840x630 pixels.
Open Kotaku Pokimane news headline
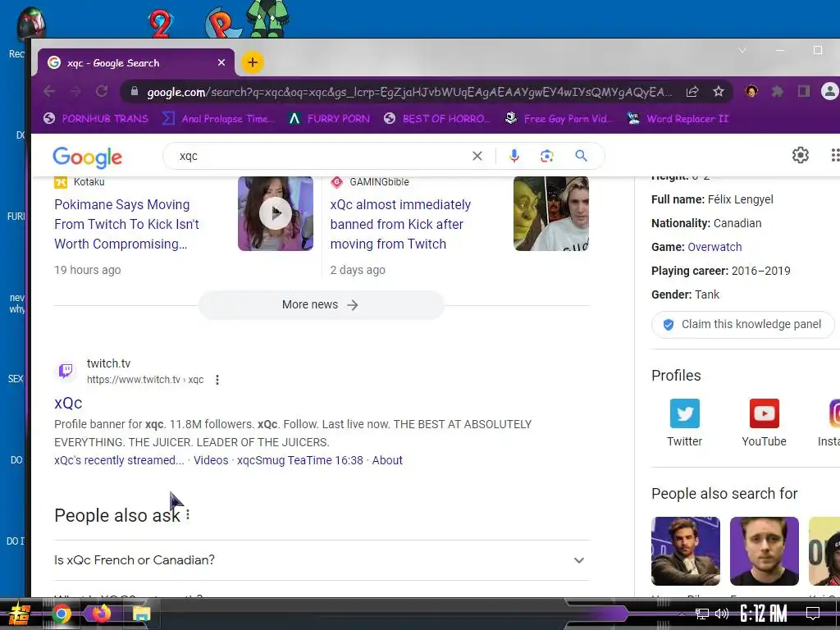(126, 224)
